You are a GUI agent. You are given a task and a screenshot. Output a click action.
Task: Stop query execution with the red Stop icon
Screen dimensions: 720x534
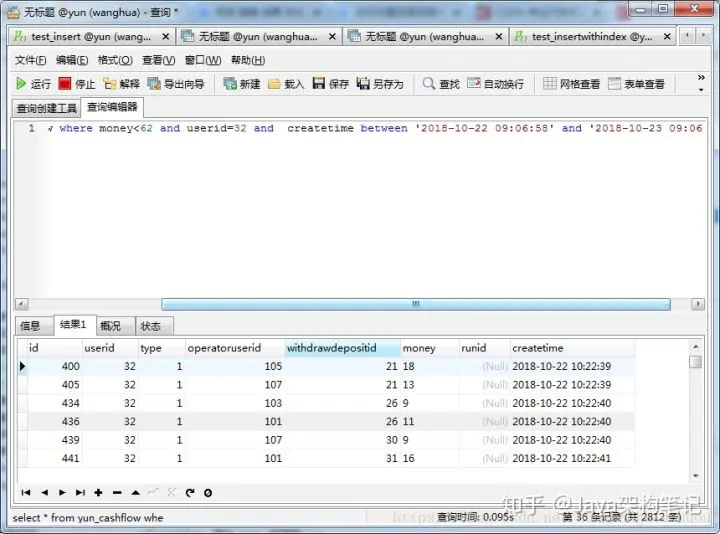click(76, 84)
